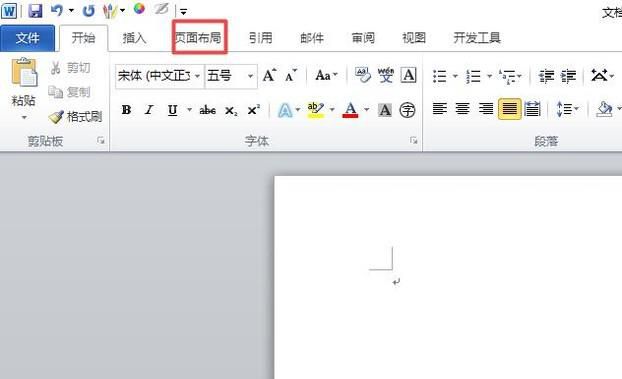622x379 pixels.
Task: Align text left
Action: pyautogui.click(x=440, y=109)
